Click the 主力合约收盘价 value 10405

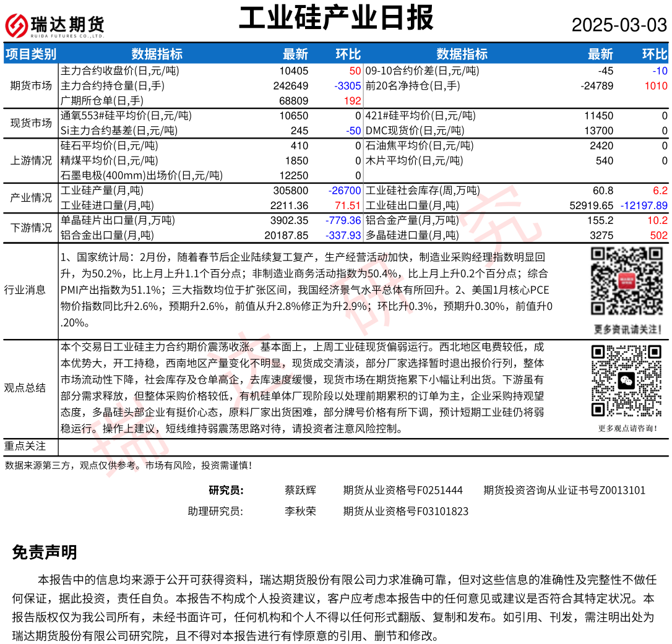tap(293, 71)
